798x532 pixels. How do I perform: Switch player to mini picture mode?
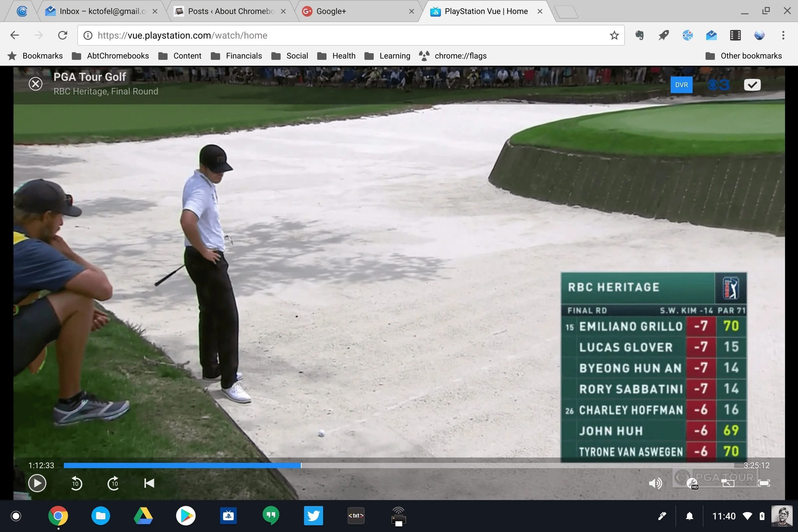[728, 483]
